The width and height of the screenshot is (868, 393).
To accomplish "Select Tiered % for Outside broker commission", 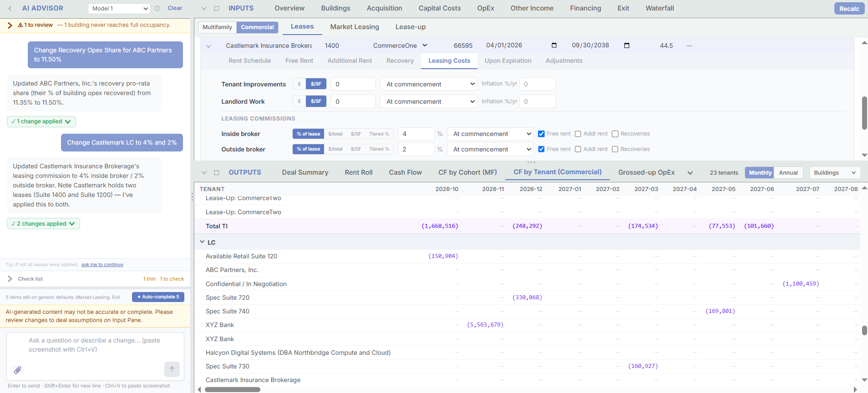I will tap(379, 149).
